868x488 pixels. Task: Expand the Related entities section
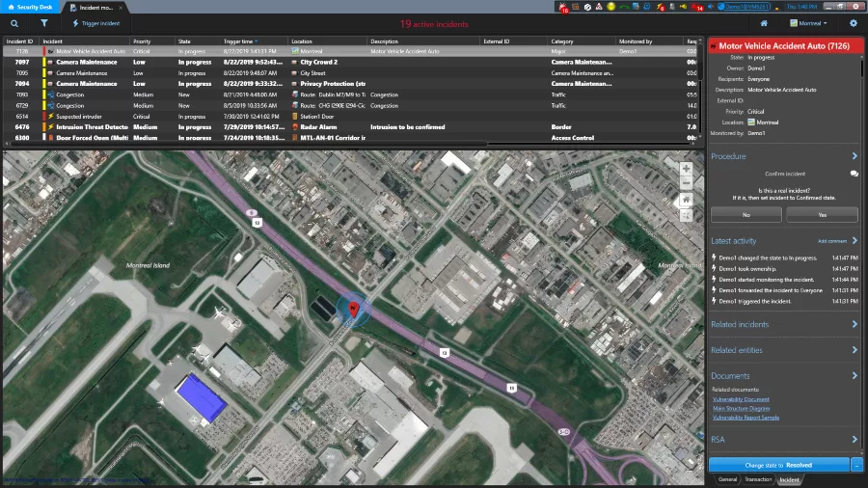pyautogui.click(x=854, y=350)
